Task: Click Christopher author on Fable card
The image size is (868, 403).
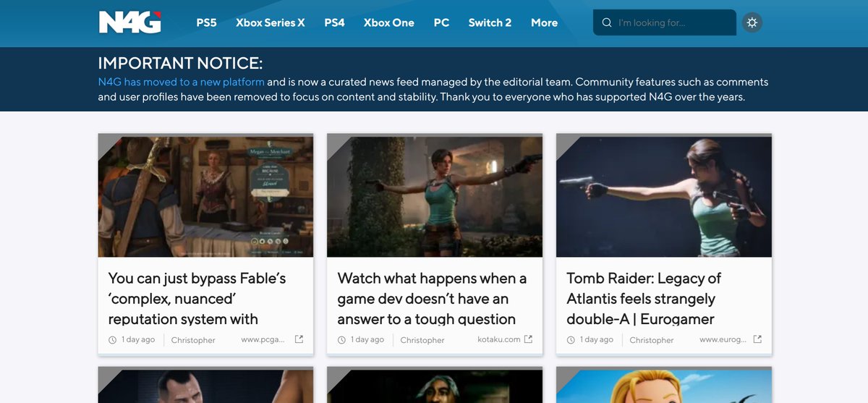Action: 193,340
